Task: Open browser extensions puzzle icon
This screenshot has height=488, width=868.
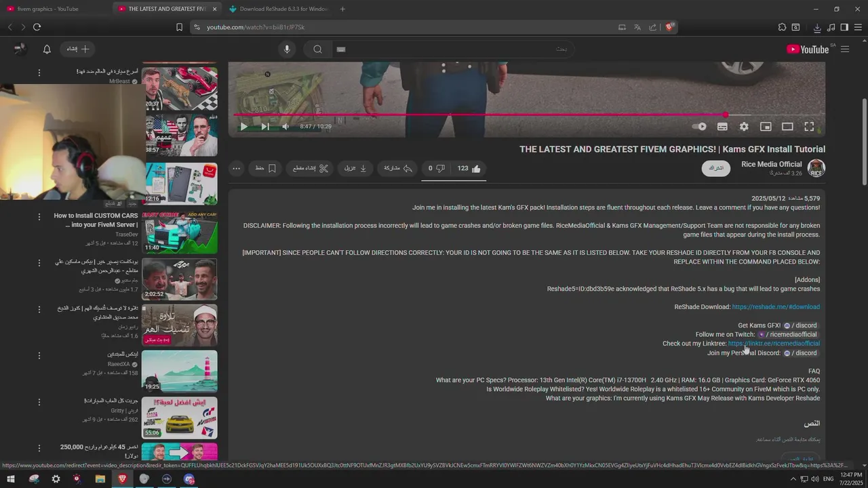Action: 782,27
